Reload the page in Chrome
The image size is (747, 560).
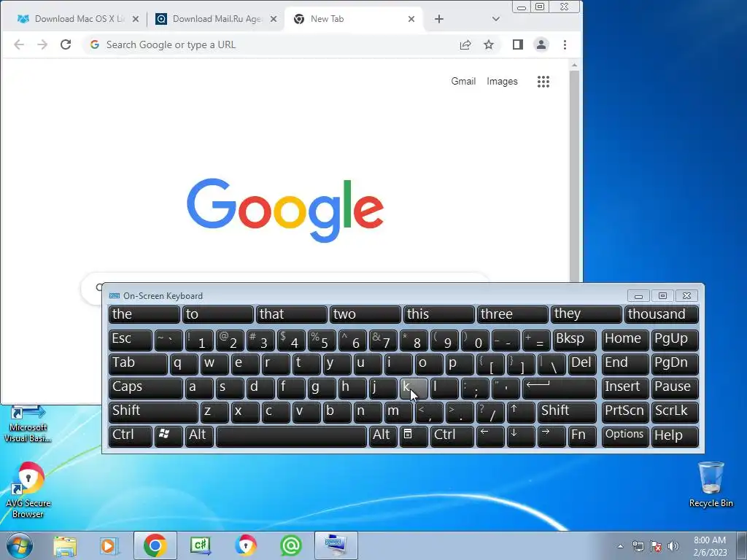tap(66, 44)
